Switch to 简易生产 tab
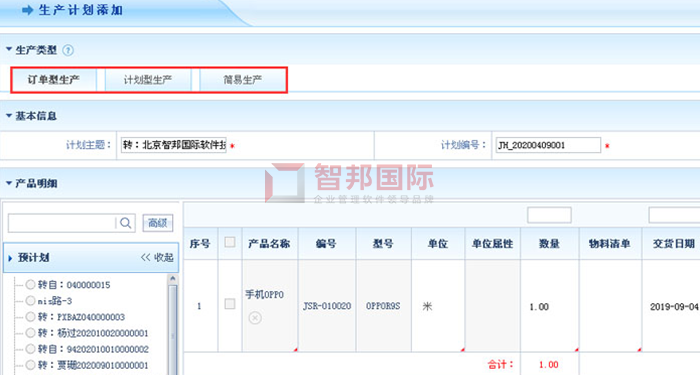Screen dimensions: 700x375 242,80
